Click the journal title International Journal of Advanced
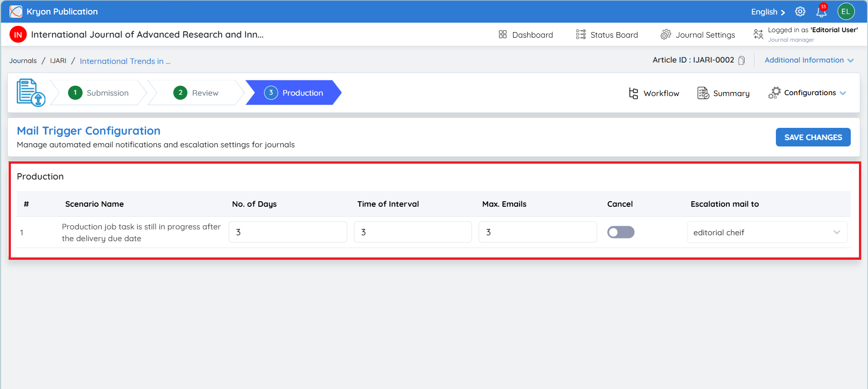Screen dimensions: 868x389 click(147, 34)
